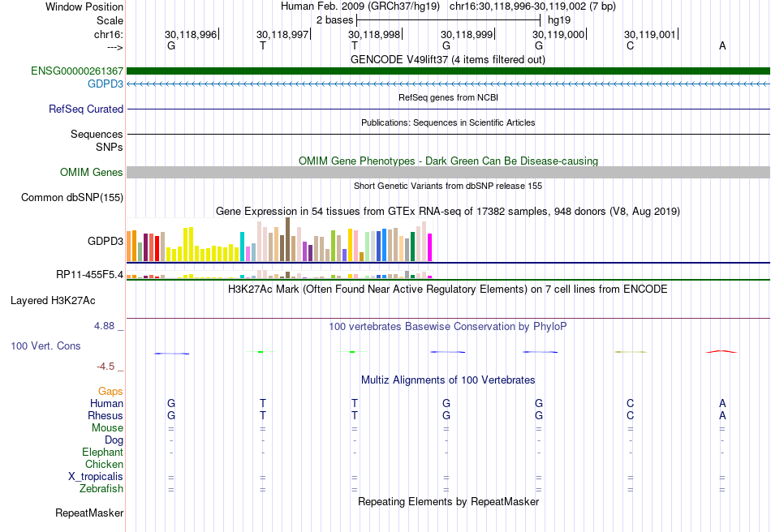Viewport: 771px width, 532px height.
Task: Click the Sequences track label
Action: click(x=97, y=134)
